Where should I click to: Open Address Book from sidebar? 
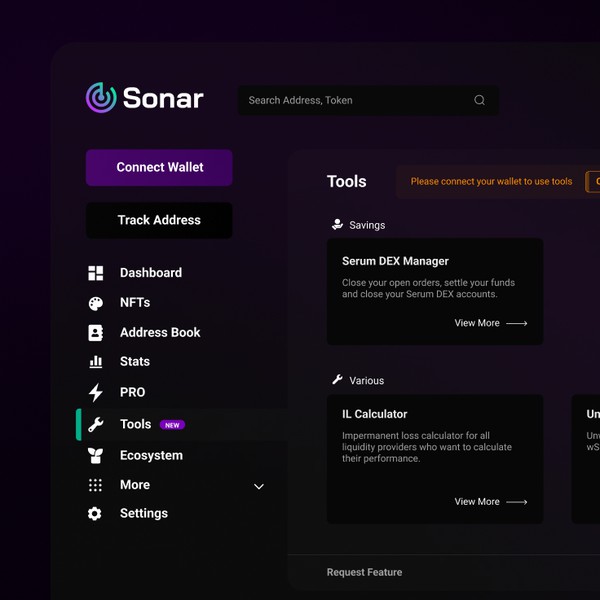[160, 333]
